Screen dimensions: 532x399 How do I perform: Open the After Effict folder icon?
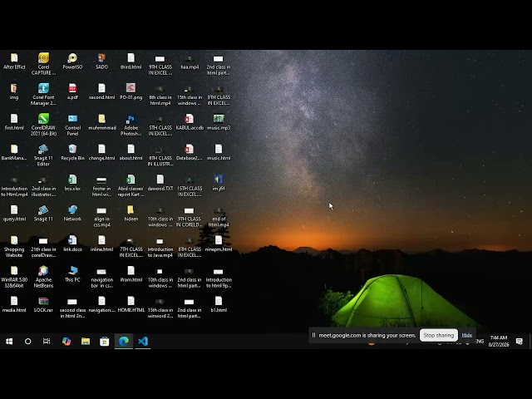[x=14, y=62]
